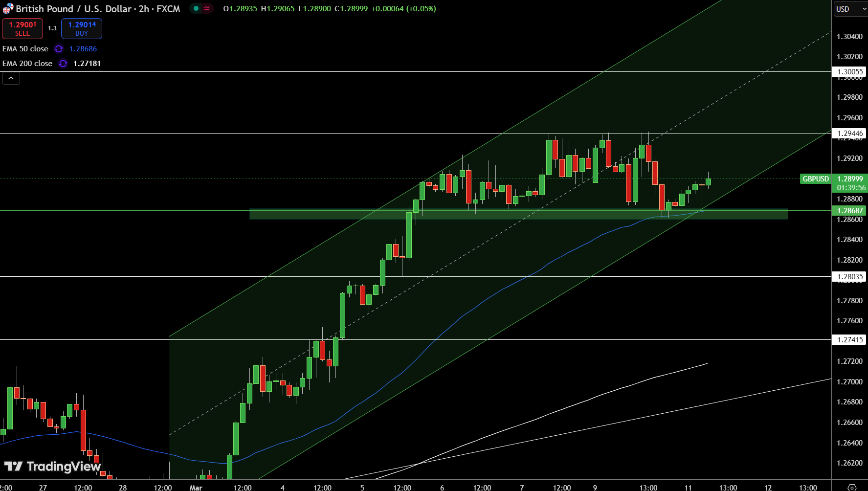Click the GBP/USD flag icon
The image size is (868, 491).
click(x=8, y=9)
